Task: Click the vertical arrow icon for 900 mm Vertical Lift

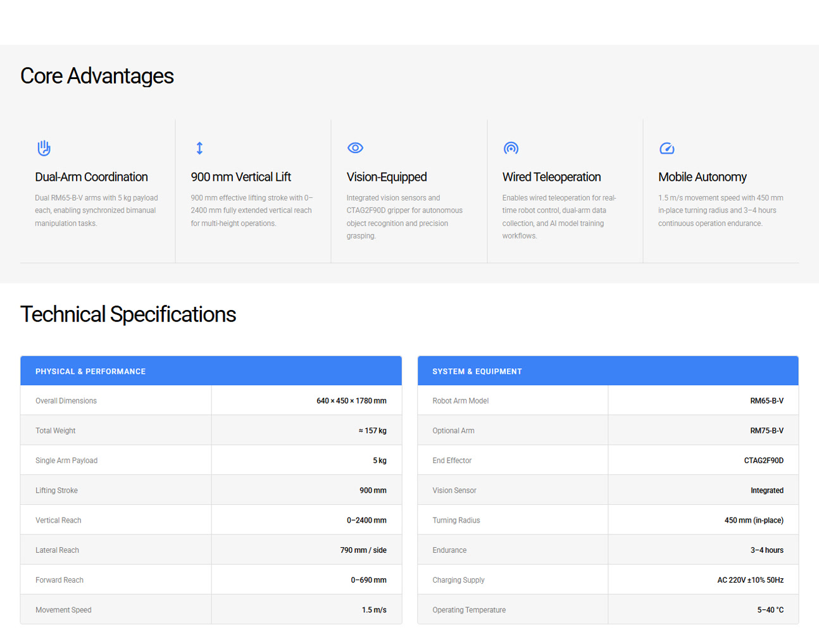Action: pyautogui.click(x=199, y=148)
